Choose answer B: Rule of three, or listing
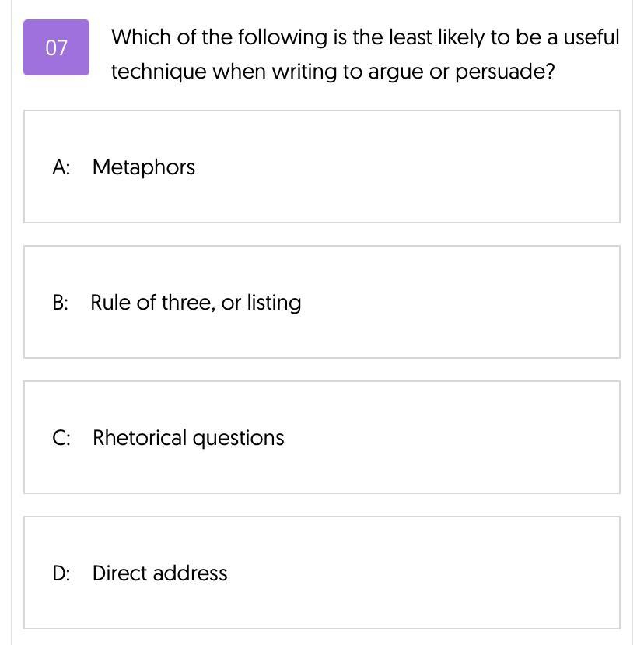Image resolution: width=644 pixels, height=645 pixels. point(321,302)
